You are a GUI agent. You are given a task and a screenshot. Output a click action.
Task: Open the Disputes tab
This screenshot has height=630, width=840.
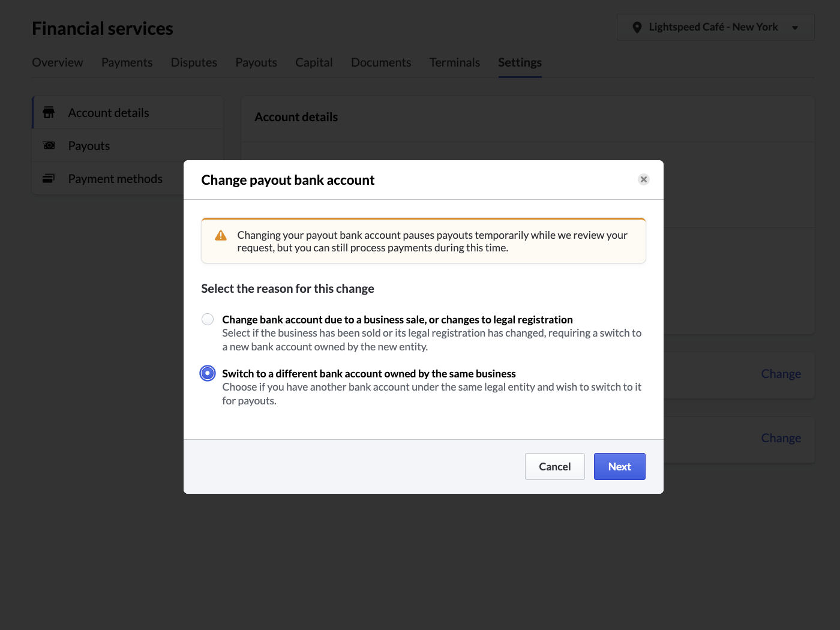[193, 62]
